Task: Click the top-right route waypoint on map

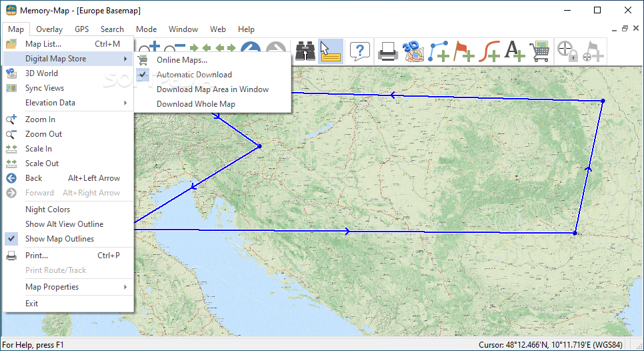Action: click(x=603, y=101)
